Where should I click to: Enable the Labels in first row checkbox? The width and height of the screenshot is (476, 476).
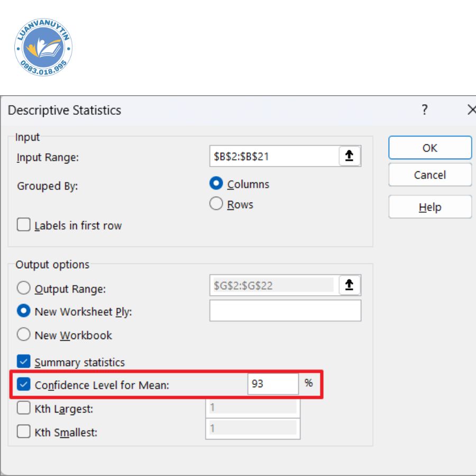point(24,225)
